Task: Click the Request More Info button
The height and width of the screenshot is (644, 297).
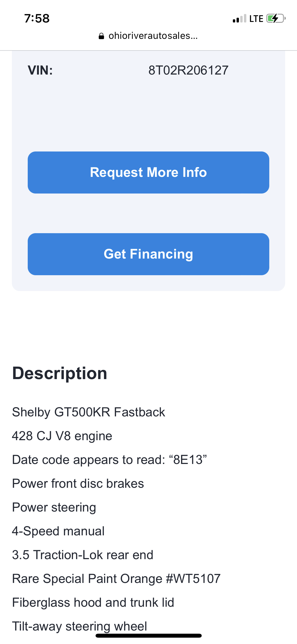Action: tap(148, 172)
